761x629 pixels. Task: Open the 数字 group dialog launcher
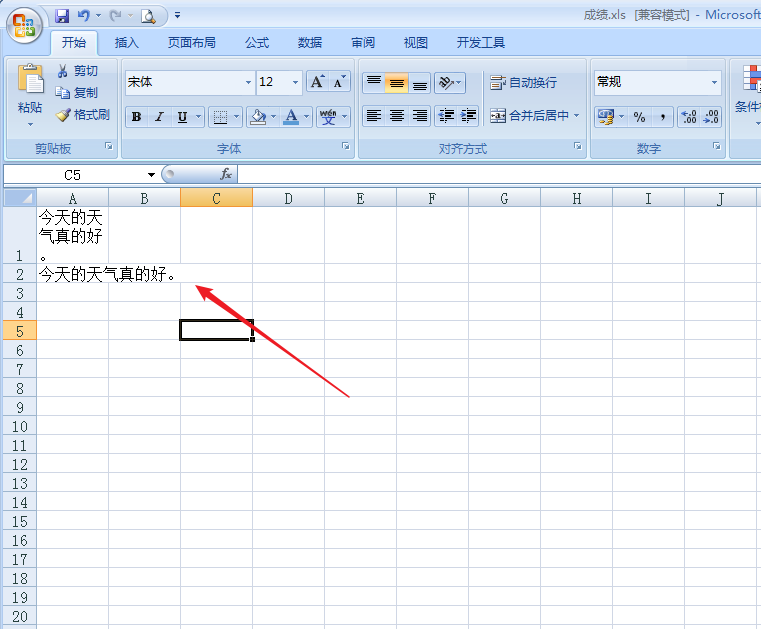pyautogui.click(x=717, y=146)
